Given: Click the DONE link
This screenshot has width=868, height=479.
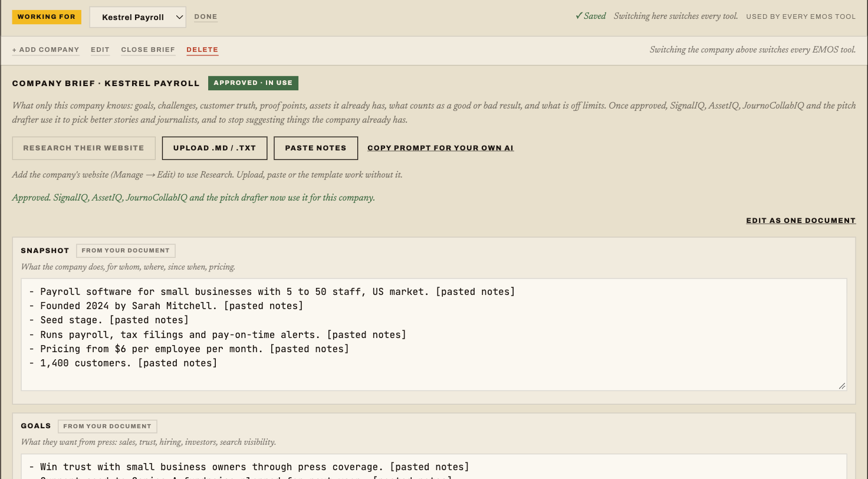Looking at the screenshot, I should [206, 17].
